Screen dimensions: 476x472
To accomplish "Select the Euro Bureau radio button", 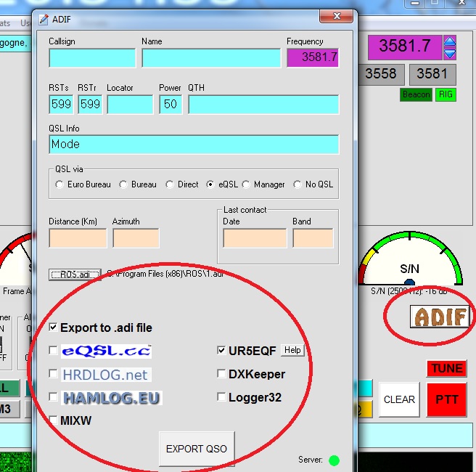I will click(x=59, y=184).
